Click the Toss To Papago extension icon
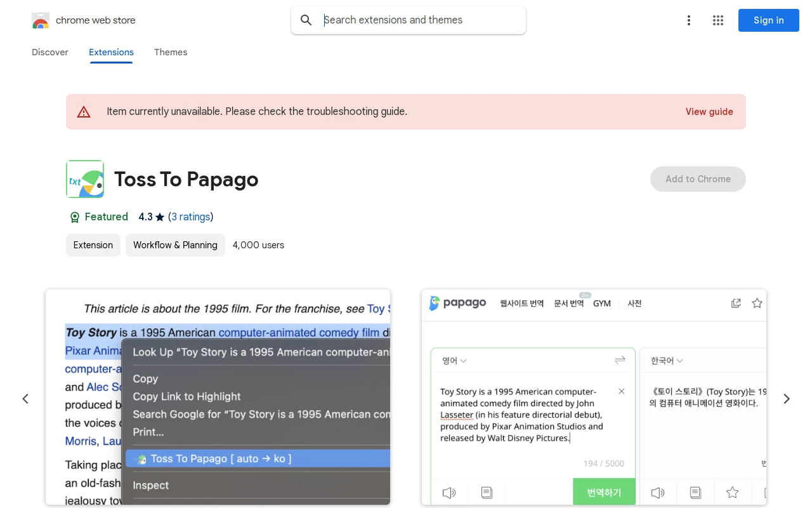The height and width of the screenshot is (508, 812). (85, 179)
